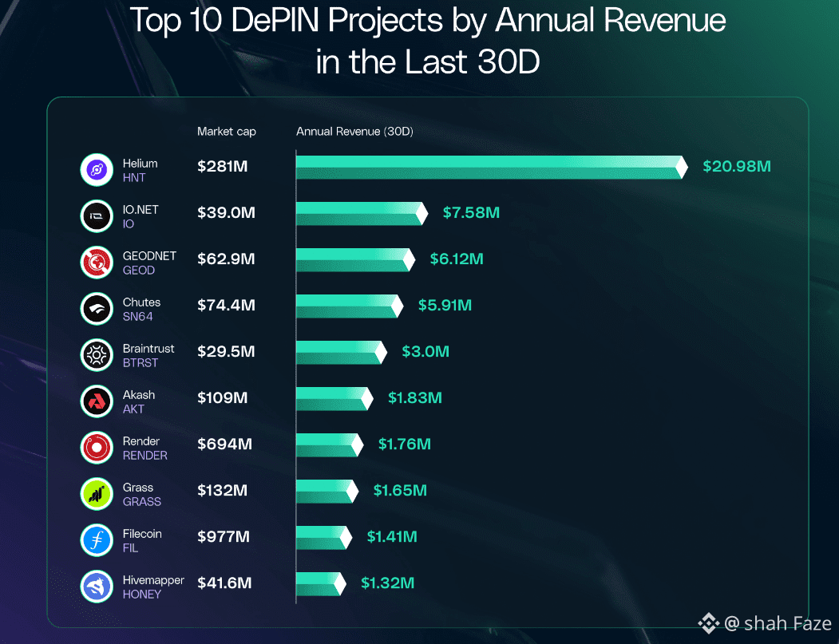Click the Helium HNT logo icon

click(96, 169)
